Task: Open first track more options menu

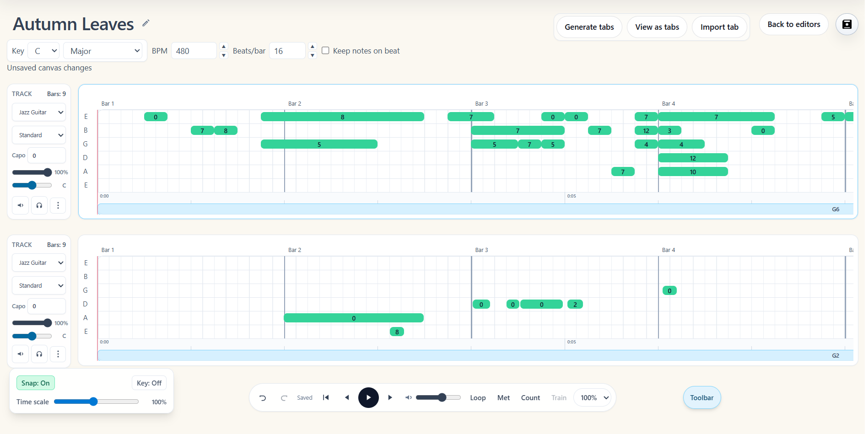Action: [x=58, y=205]
